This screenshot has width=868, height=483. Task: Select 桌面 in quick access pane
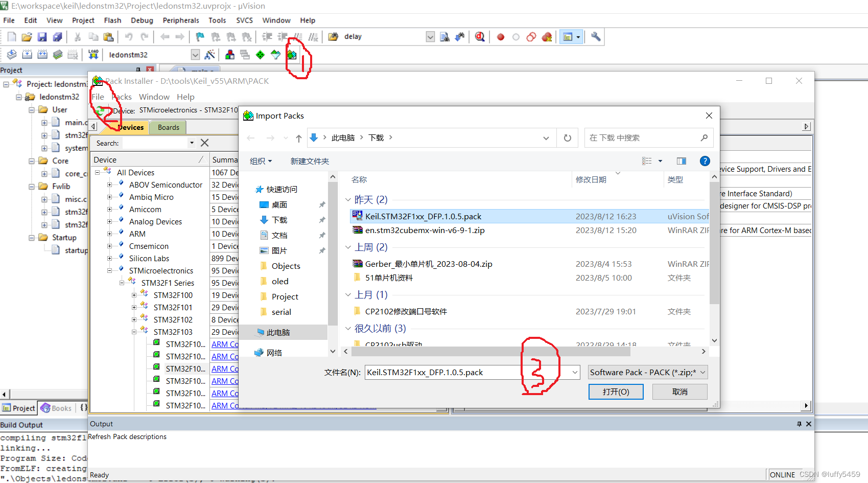coord(279,205)
